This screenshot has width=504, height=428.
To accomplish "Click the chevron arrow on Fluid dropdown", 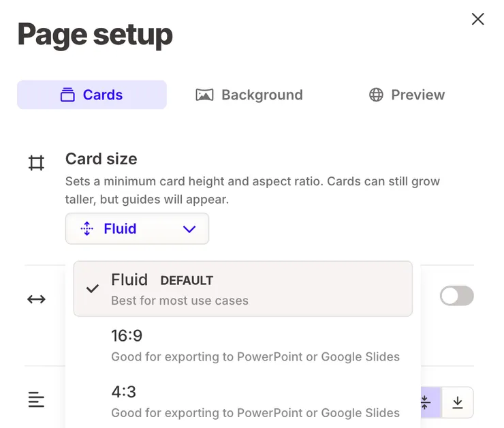I will pos(190,229).
